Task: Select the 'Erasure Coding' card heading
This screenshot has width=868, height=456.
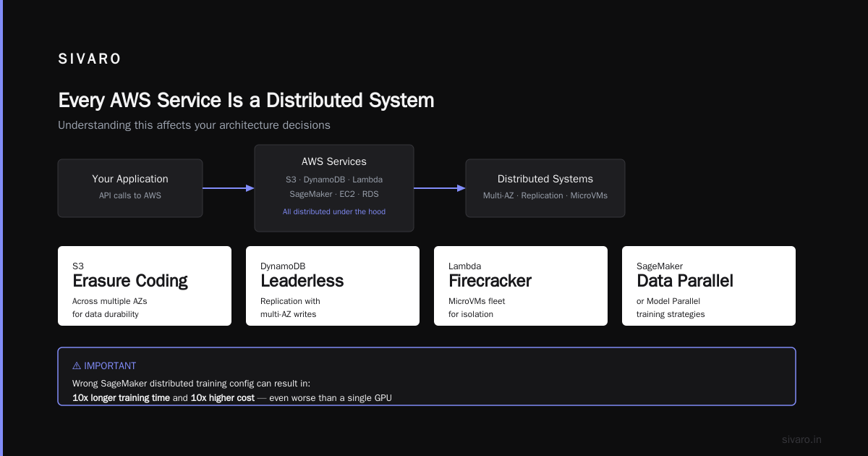Action: tap(130, 281)
